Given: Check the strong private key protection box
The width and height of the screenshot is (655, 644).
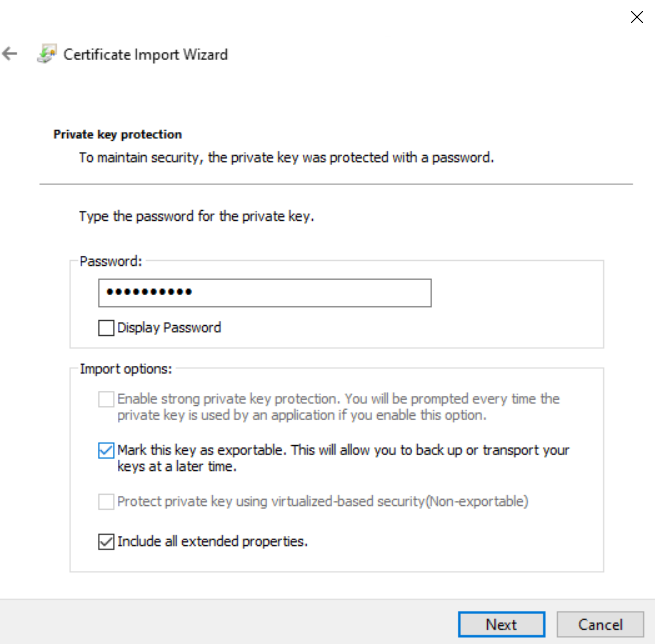Looking at the screenshot, I should coord(106,399).
